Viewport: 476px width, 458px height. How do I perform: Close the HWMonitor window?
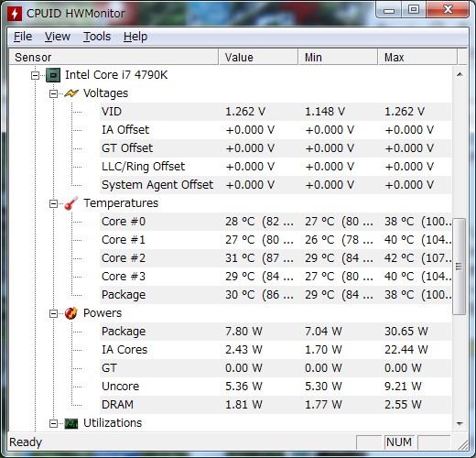coord(448,10)
